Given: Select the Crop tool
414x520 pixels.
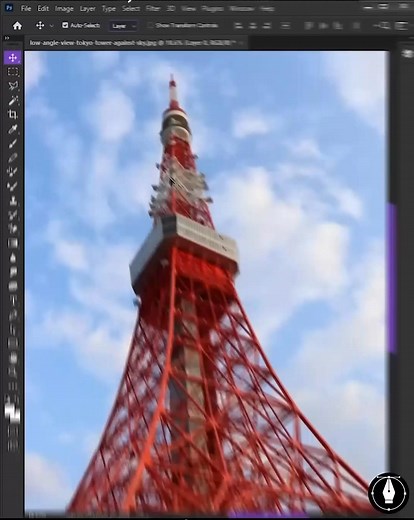Looking at the screenshot, I should pos(13,115).
